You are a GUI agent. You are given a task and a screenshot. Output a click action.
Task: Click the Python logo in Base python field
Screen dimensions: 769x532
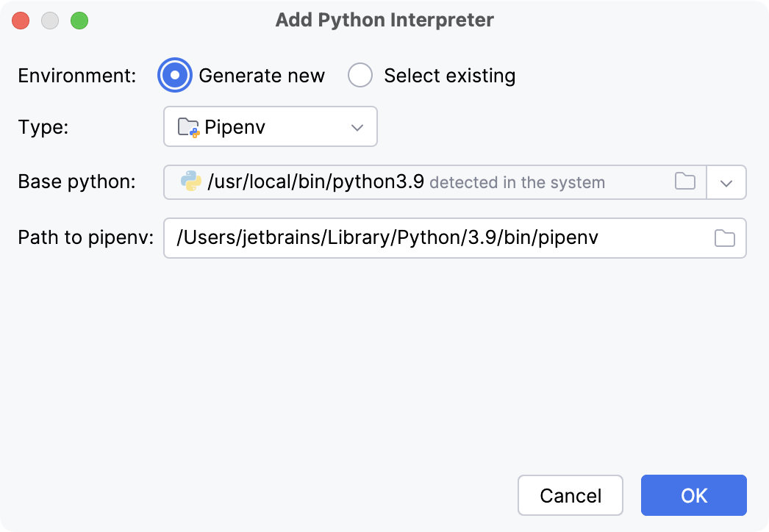(191, 181)
